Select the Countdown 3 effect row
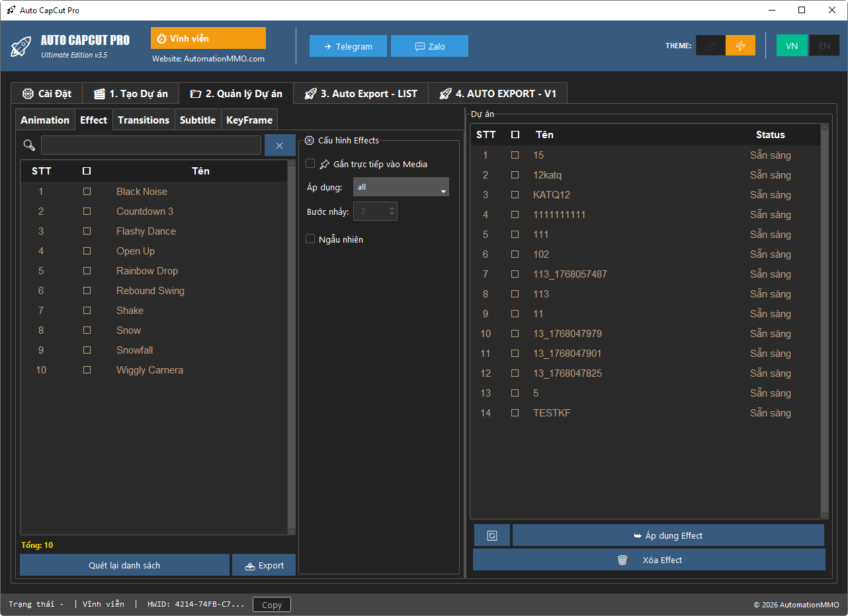The height and width of the screenshot is (616, 848). tap(153, 212)
